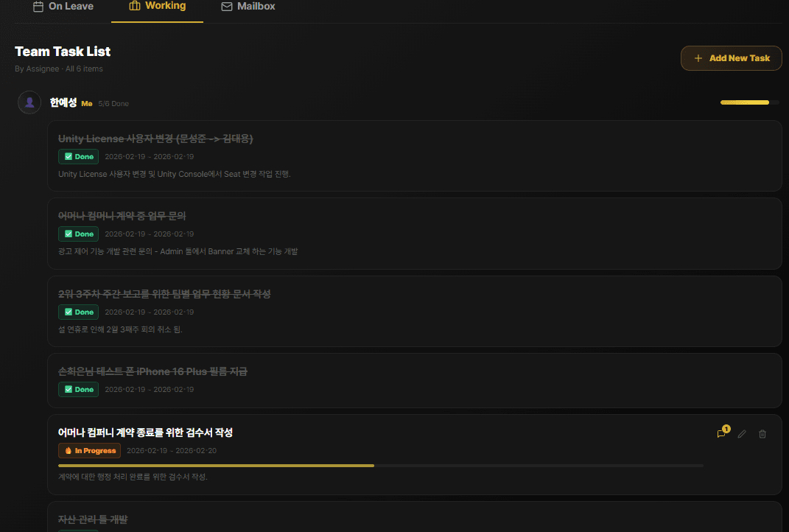Click the plus icon in Add New Task
Viewport: 789px width, 532px height.
(698, 57)
